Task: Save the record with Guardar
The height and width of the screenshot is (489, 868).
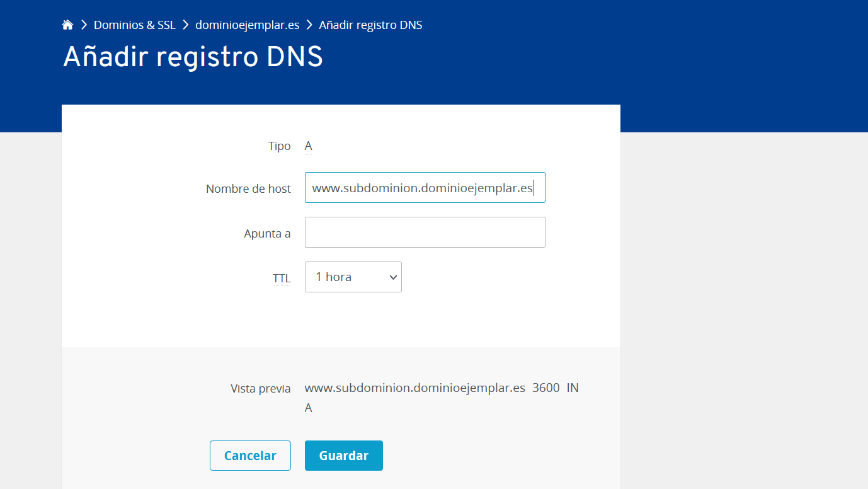Action: (344, 456)
